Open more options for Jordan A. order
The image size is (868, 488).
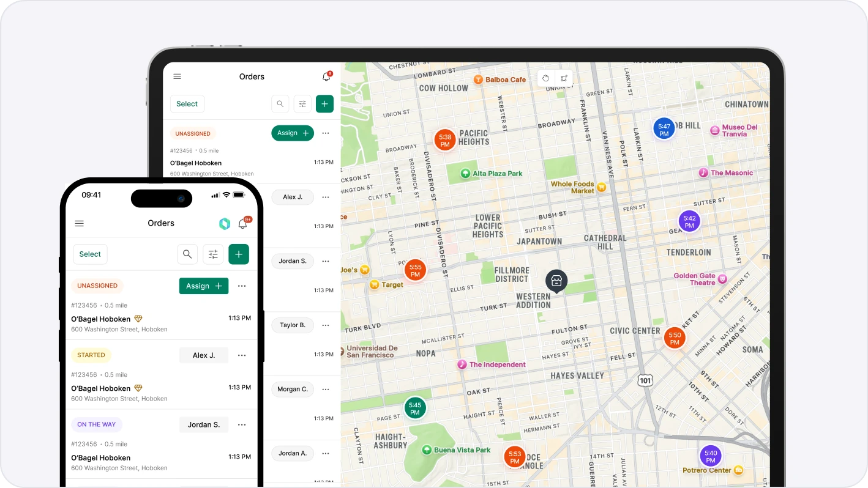coord(326,454)
